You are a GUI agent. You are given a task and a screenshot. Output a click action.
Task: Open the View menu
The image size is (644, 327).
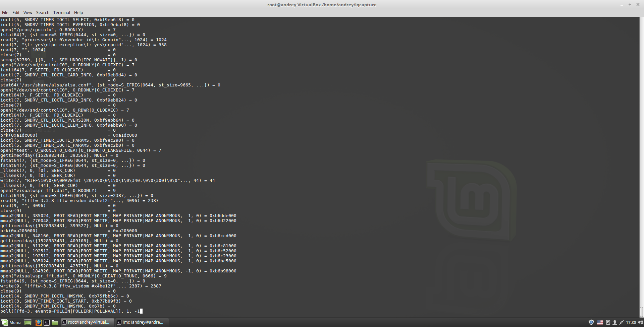click(28, 12)
